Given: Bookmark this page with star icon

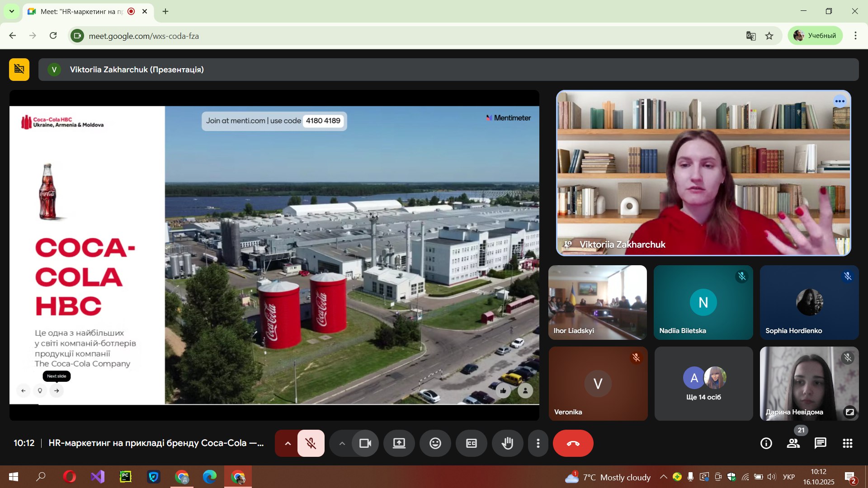Looking at the screenshot, I should 769,36.
